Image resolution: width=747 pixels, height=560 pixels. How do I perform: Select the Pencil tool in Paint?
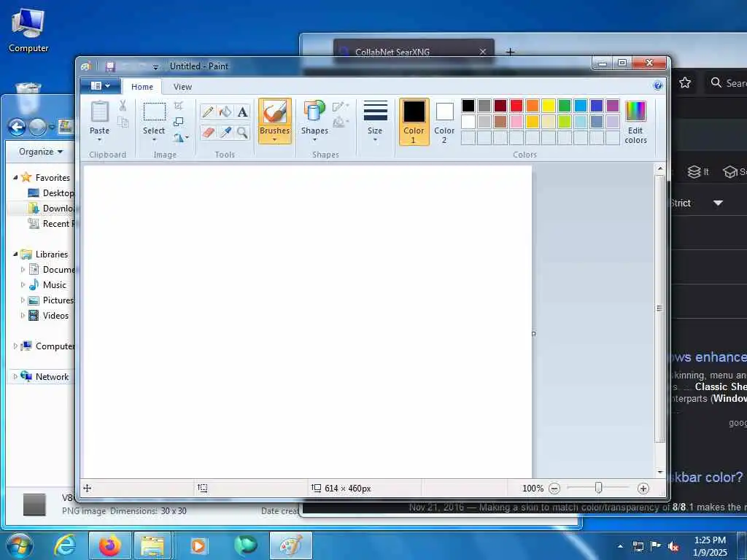tap(208, 112)
